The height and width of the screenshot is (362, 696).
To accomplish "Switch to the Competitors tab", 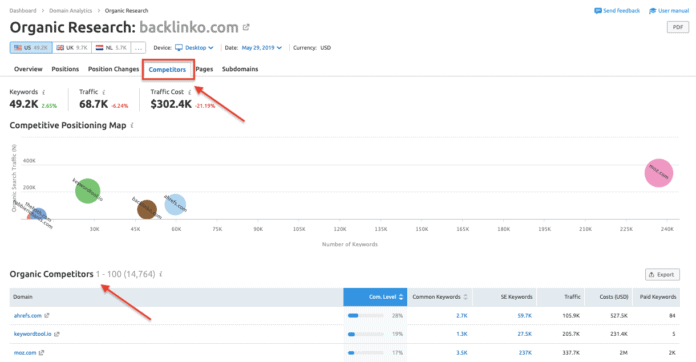I will (x=167, y=70).
